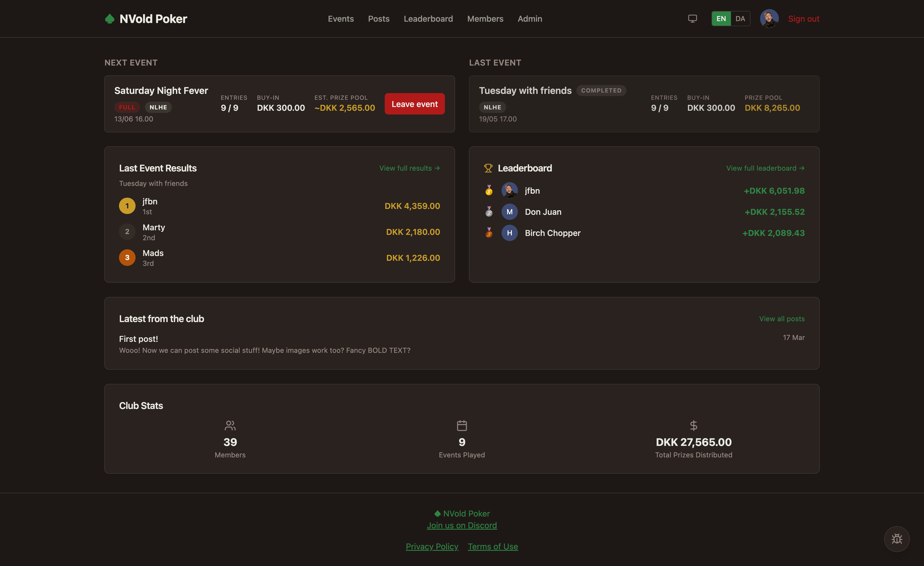Click the DKK 4,359.00 prize amount
This screenshot has width=924, height=566.
(x=412, y=206)
